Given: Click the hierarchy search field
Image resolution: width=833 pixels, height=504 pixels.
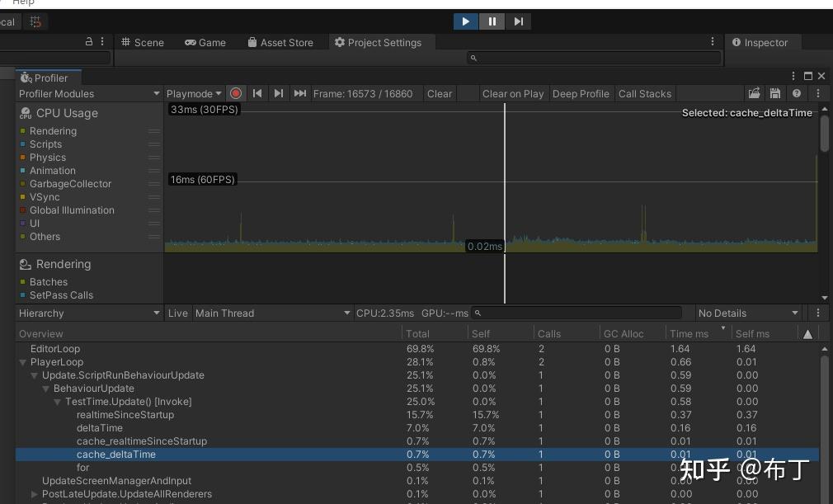Looking at the screenshot, I should pyautogui.click(x=577, y=313).
